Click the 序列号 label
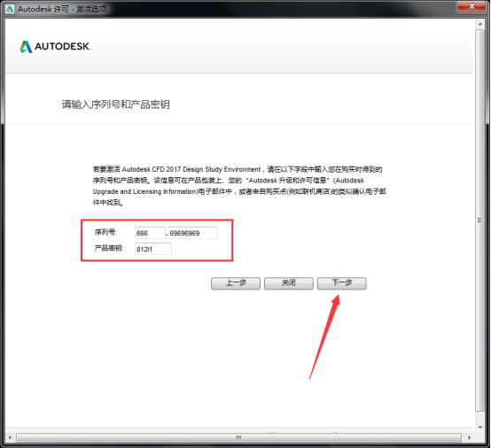491x448 pixels. click(x=105, y=232)
